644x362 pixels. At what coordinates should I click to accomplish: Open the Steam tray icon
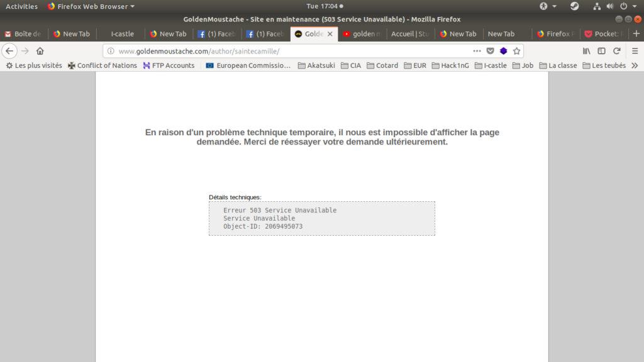(575, 6)
